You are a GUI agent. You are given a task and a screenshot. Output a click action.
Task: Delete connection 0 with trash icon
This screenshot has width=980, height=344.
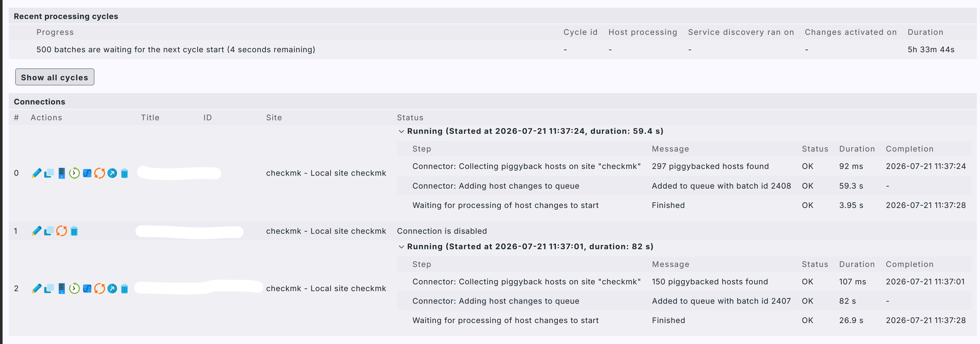tap(124, 173)
